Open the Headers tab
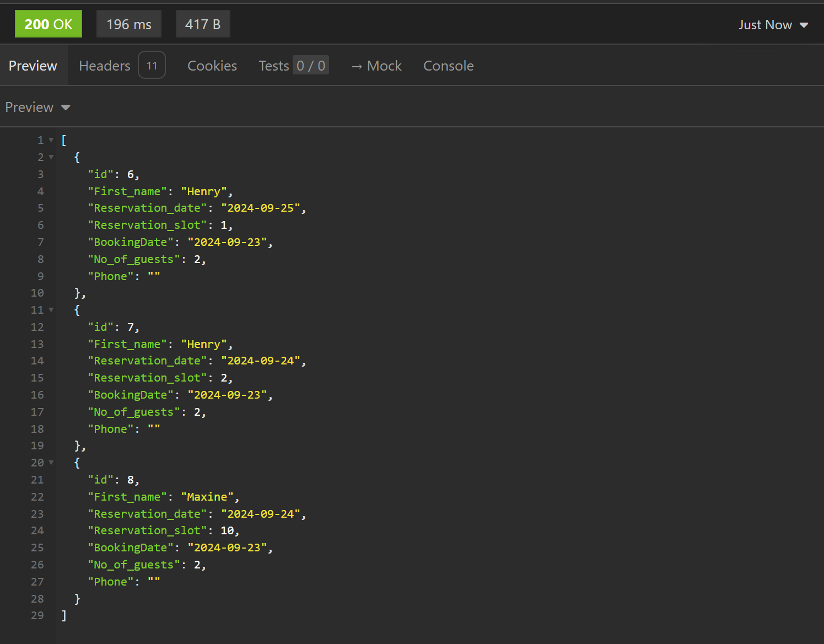Screen dimensions: 824x644 click(x=105, y=66)
